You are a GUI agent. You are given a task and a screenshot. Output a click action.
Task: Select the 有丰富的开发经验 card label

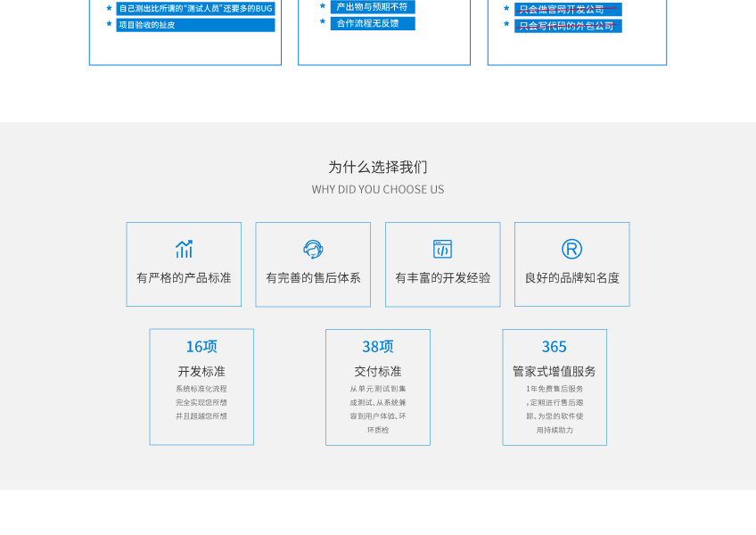442,278
